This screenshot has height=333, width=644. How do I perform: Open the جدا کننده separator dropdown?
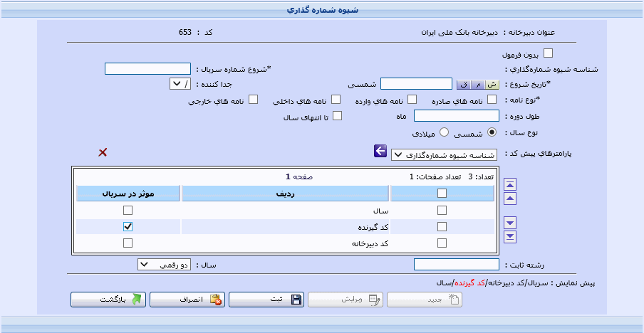point(178,84)
